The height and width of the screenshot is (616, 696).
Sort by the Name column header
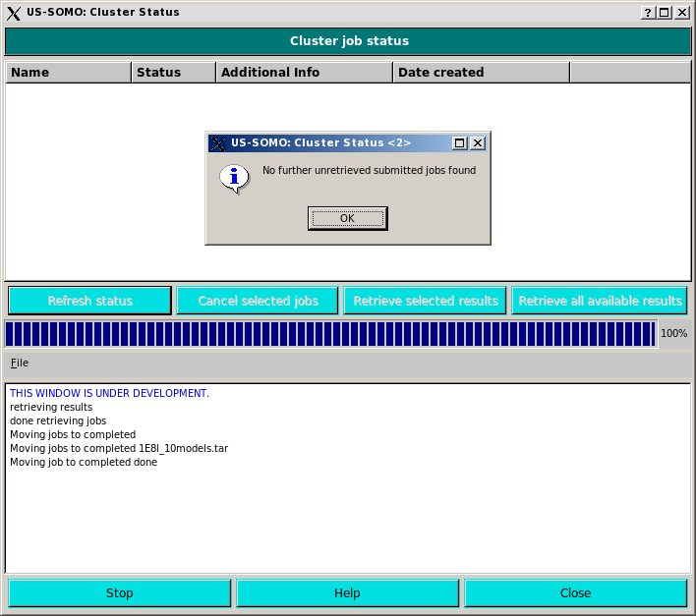point(69,73)
